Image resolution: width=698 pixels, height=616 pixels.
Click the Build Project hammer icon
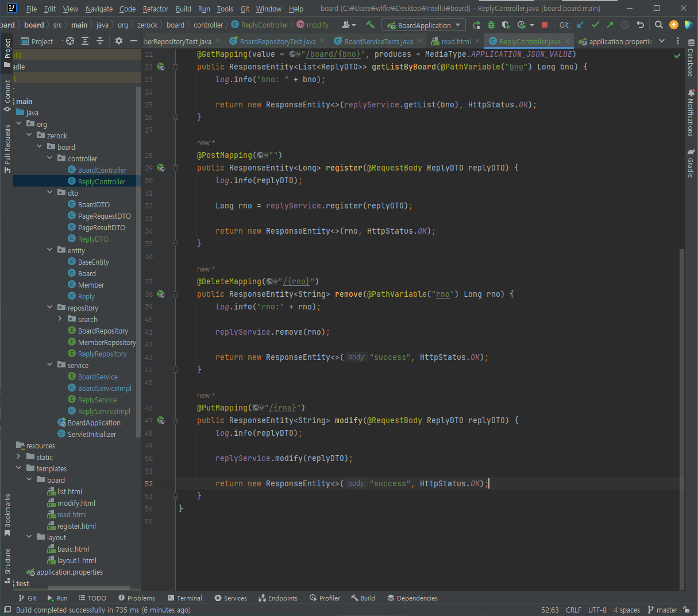(x=370, y=25)
